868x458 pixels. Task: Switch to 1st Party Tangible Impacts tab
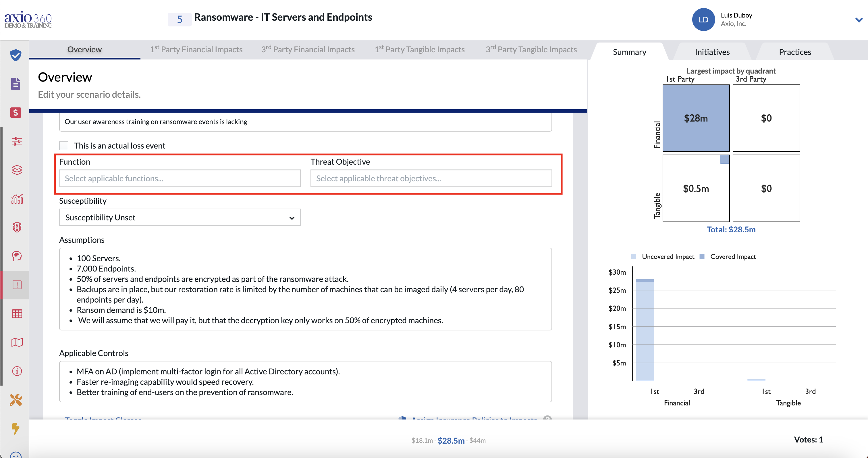(420, 49)
